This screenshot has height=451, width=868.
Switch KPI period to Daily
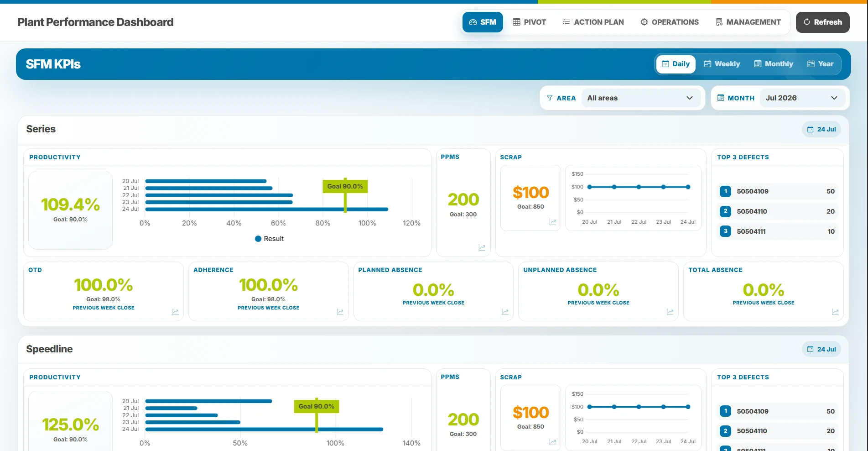(x=676, y=64)
